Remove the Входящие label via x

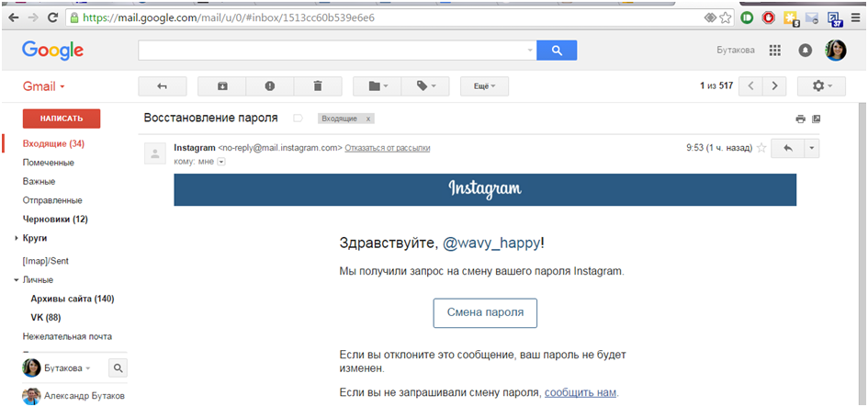click(367, 119)
